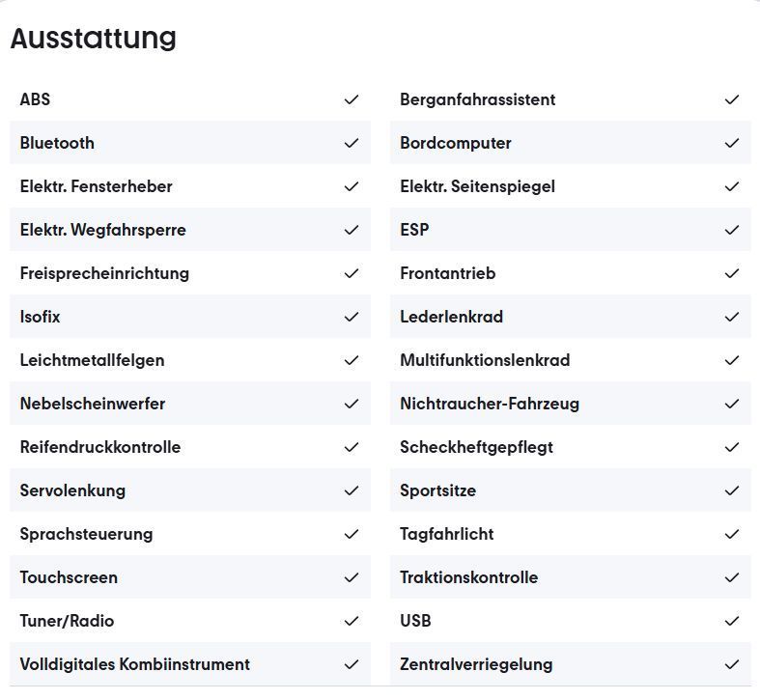Select the Nebelscheinwerfer feature text
Image resolution: width=760 pixels, height=700 pixels.
tap(93, 404)
